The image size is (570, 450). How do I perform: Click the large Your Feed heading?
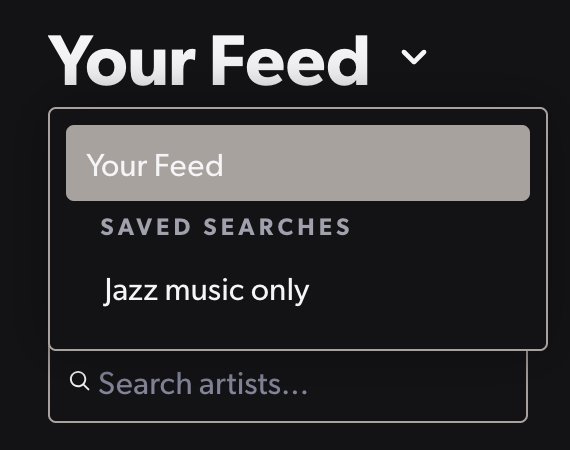pos(208,60)
